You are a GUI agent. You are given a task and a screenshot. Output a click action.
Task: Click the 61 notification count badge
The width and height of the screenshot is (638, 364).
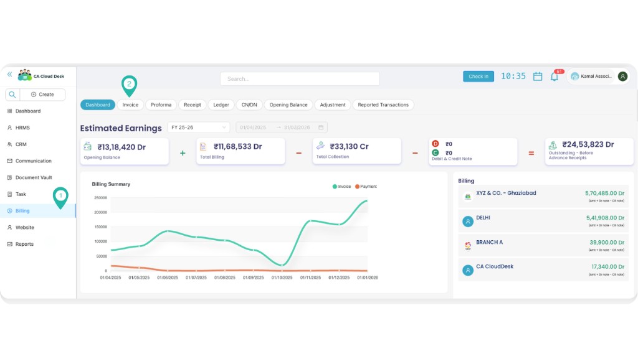pyautogui.click(x=559, y=70)
